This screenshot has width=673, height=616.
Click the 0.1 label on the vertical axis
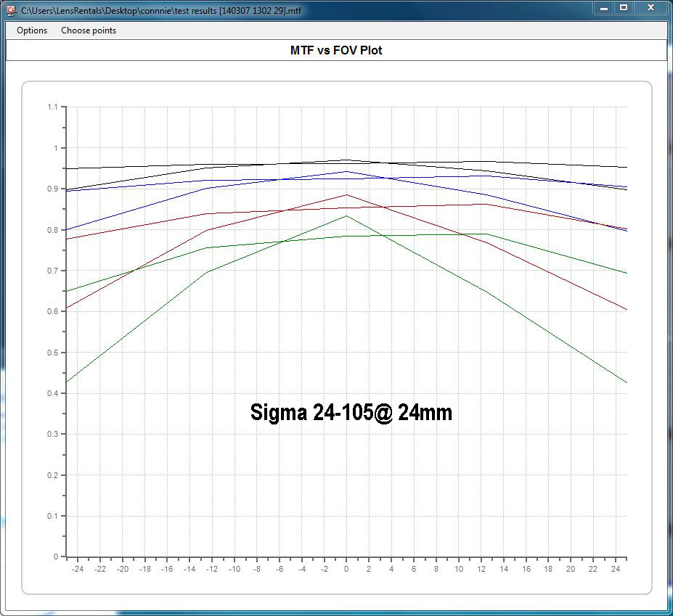tap(52, 516)
